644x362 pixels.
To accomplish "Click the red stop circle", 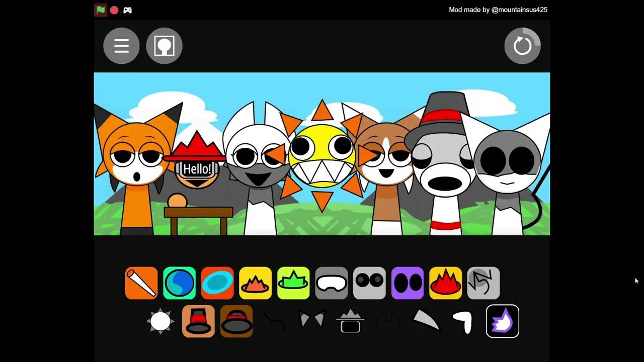I will pos(114,10).
